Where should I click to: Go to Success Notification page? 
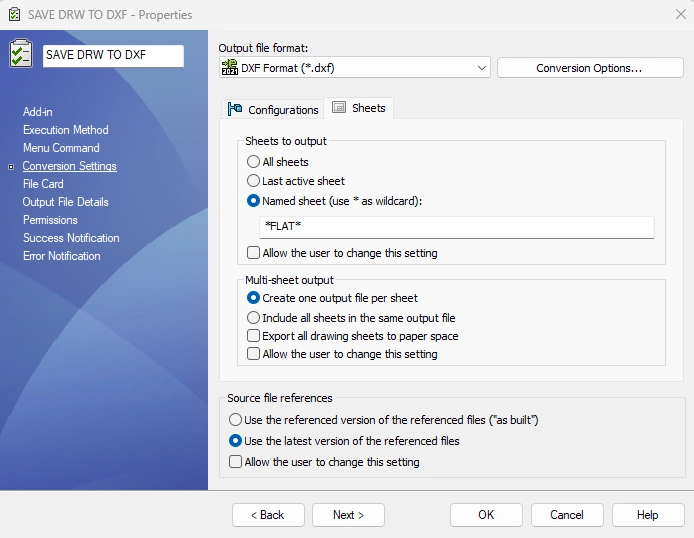pyautogui.click(x=71, y=238)
